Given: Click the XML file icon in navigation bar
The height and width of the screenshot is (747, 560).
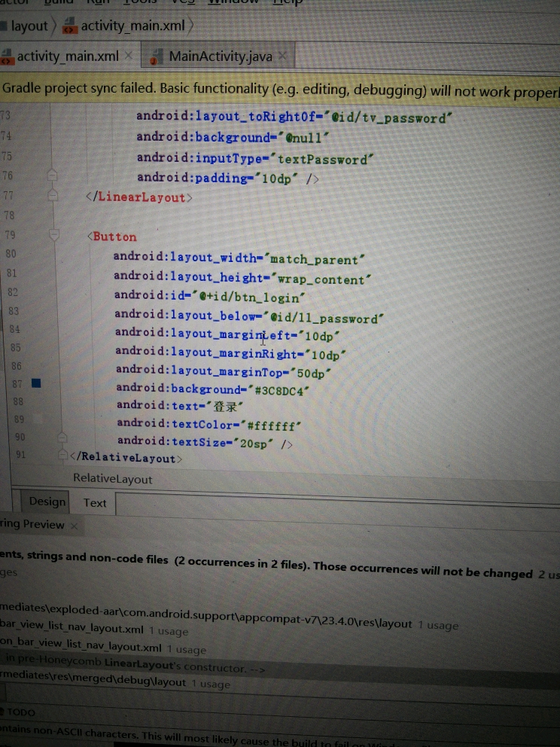Looking at the screenshot, I should 70,26.
